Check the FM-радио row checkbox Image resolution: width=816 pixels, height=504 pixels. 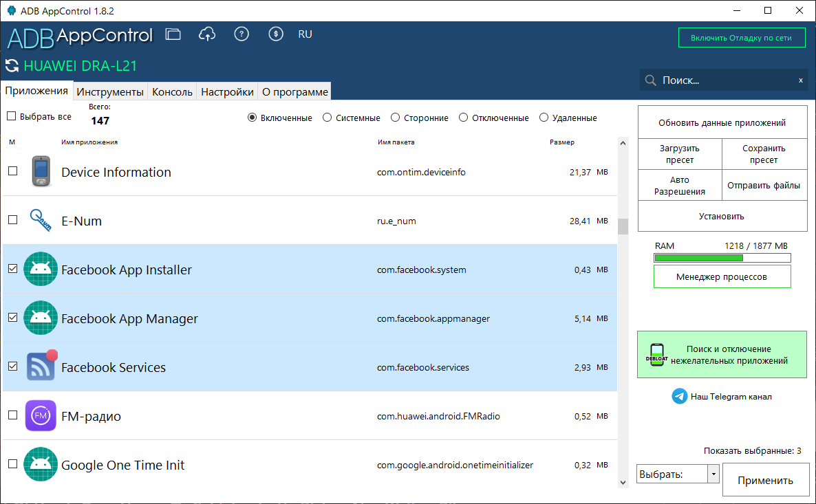[x=13, y=415]
